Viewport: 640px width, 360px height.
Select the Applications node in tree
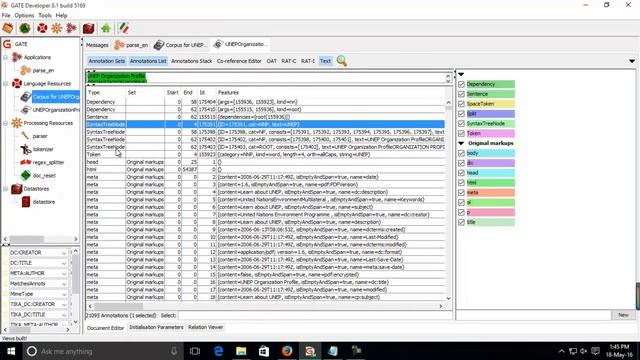coord(37,57)
